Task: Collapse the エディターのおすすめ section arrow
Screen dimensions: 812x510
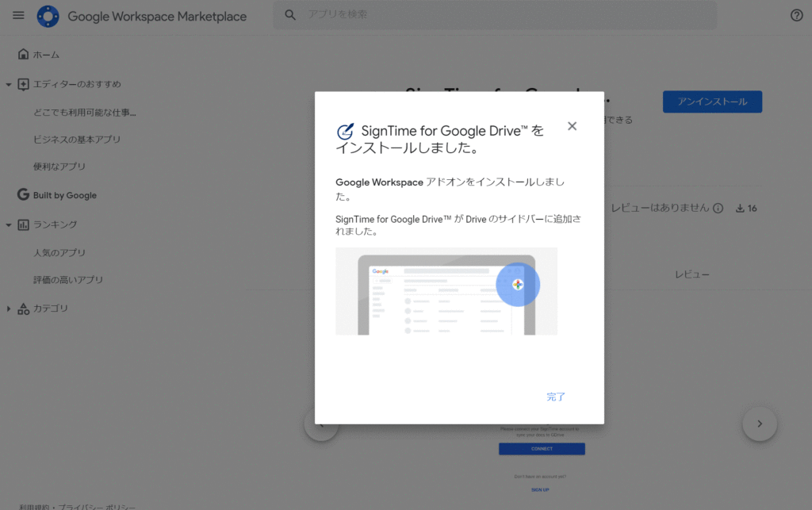Action: click(8, 84)
